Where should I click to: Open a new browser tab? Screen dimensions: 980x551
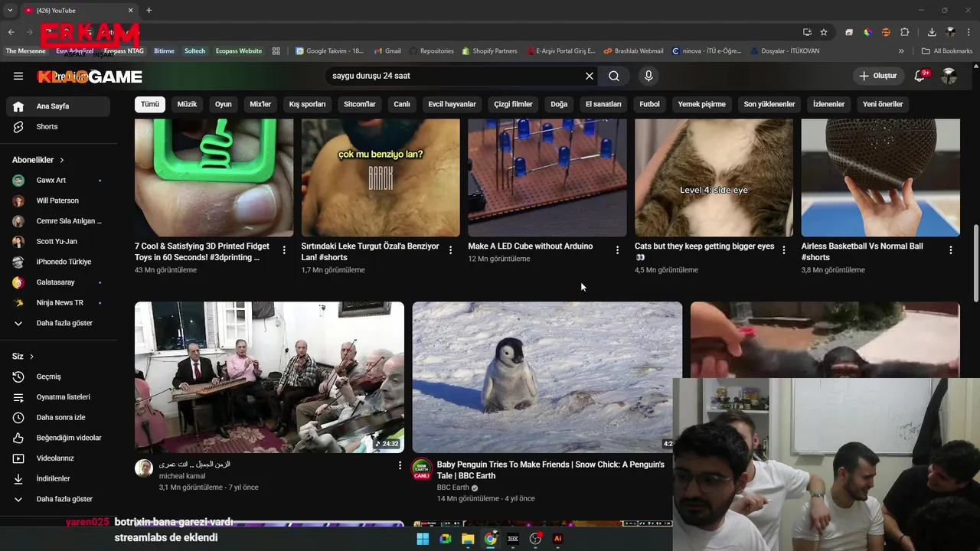point(149,10)
